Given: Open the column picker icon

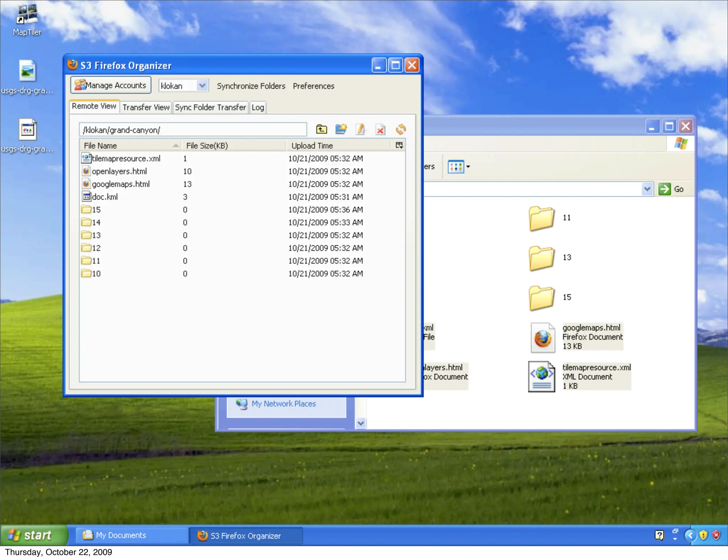Looking at the screenshot, I should coord(399,145).
